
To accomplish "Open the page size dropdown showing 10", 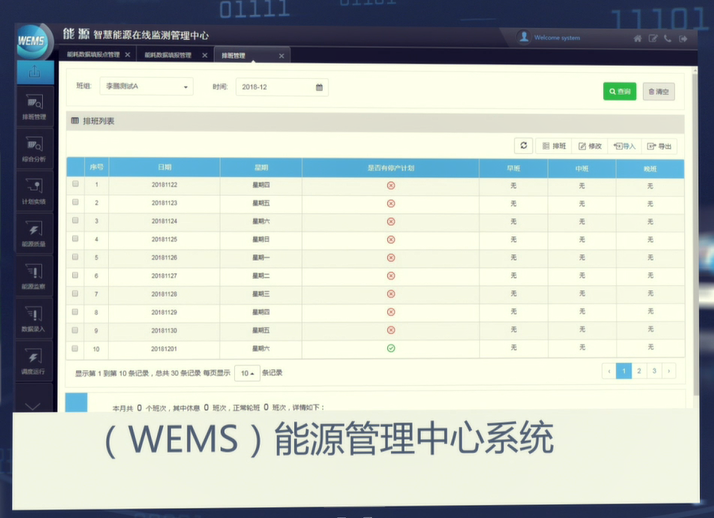I will tap(247, 373).
